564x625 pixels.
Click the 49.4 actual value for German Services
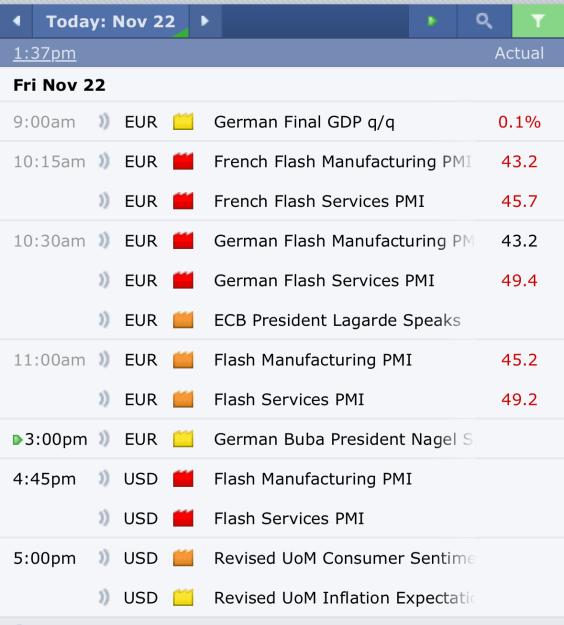[x=519, y=280]
